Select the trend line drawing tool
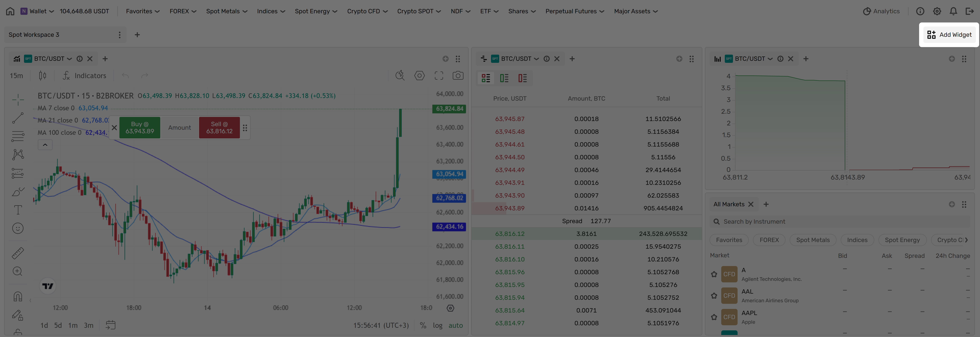The height and width of the screenshot is (337, 980). tap(18, 118)
